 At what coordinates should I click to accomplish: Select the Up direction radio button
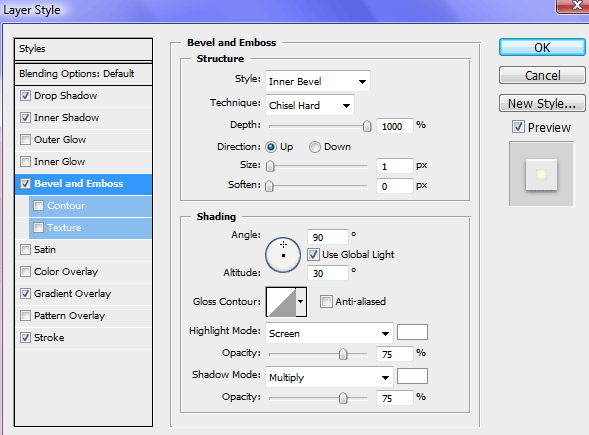click(271, 147)
